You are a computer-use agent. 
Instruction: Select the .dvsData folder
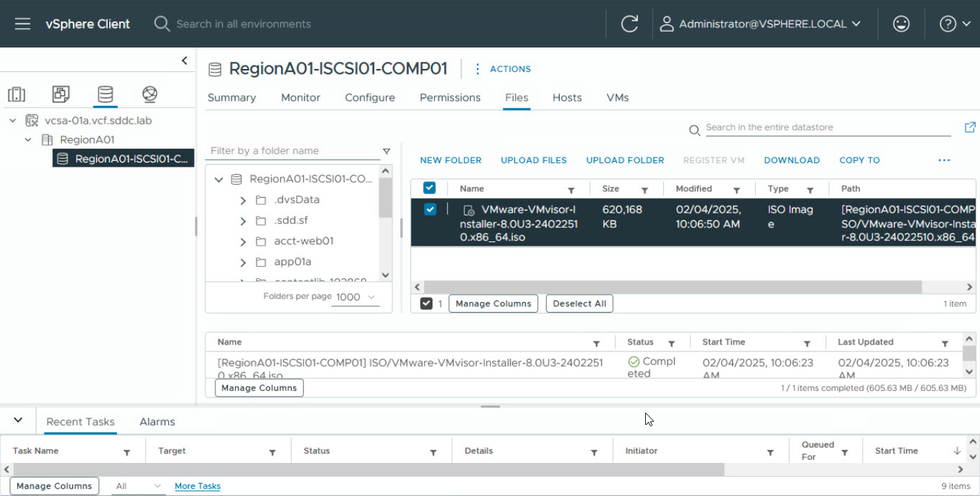pyautogui.click(x=297, y=200)
